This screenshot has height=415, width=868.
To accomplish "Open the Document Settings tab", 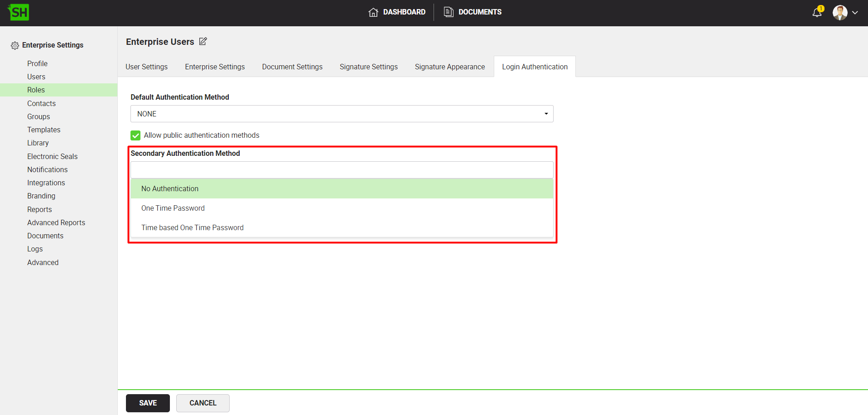I will tap(292, 67).
